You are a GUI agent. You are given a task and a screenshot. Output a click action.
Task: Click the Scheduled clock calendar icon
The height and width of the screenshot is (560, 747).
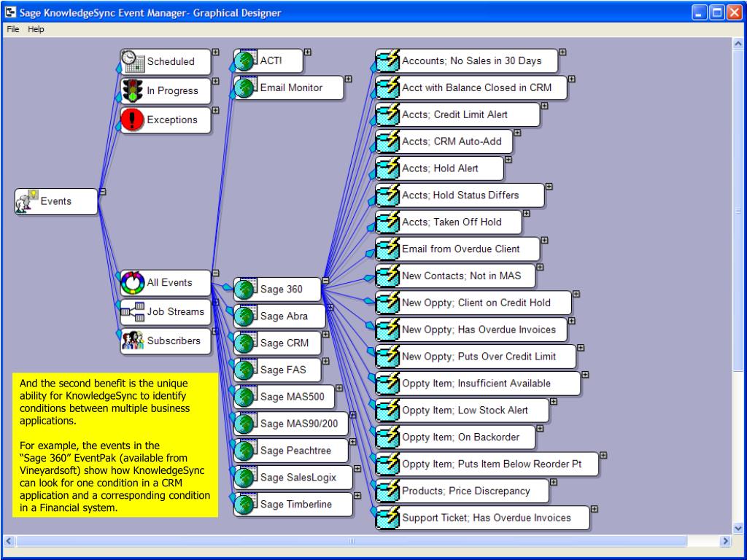(x=133, y=61)
